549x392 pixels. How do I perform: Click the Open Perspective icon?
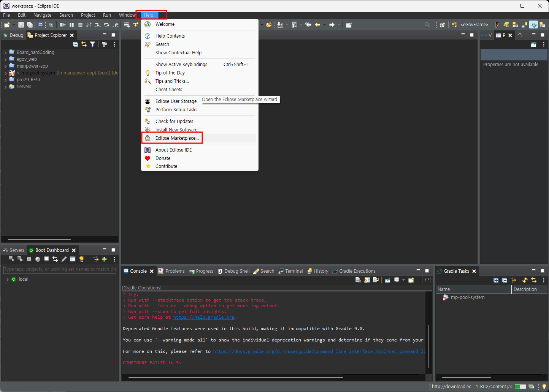click(443, 25)
